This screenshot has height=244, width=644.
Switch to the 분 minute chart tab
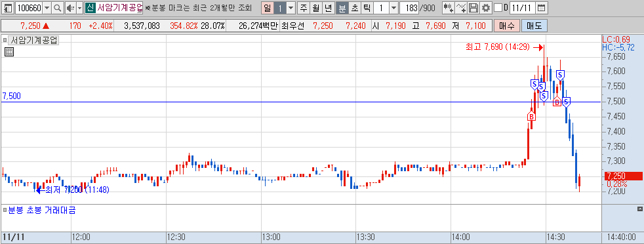pos(342,8)
